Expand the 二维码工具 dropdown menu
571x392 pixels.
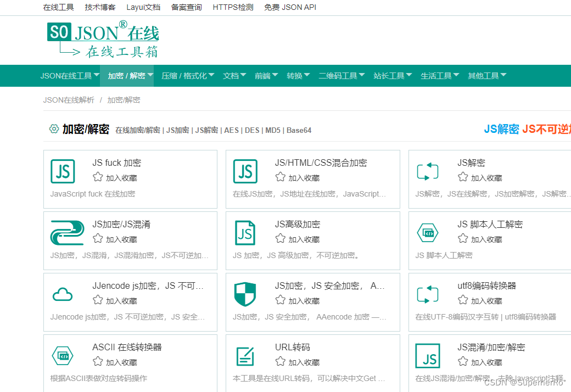[x=342, y=76]
